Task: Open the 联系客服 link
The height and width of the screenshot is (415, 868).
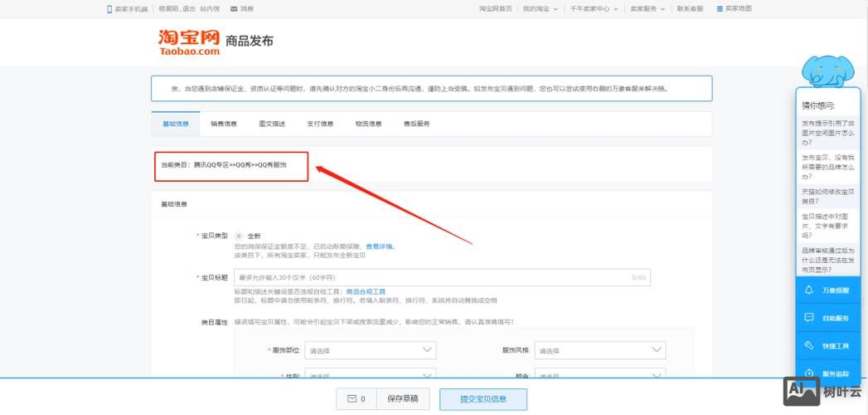Action: [690, 9]
